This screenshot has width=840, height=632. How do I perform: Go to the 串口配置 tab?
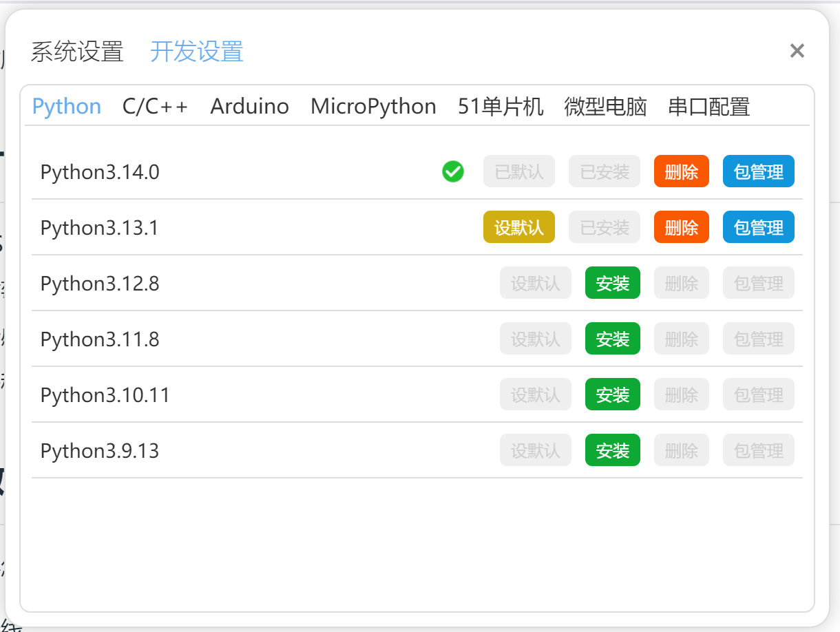709,107
